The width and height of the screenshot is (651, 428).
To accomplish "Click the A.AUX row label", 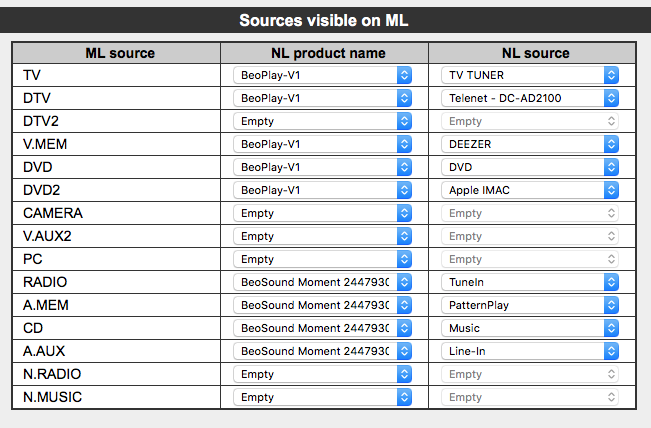I will 44,351.
